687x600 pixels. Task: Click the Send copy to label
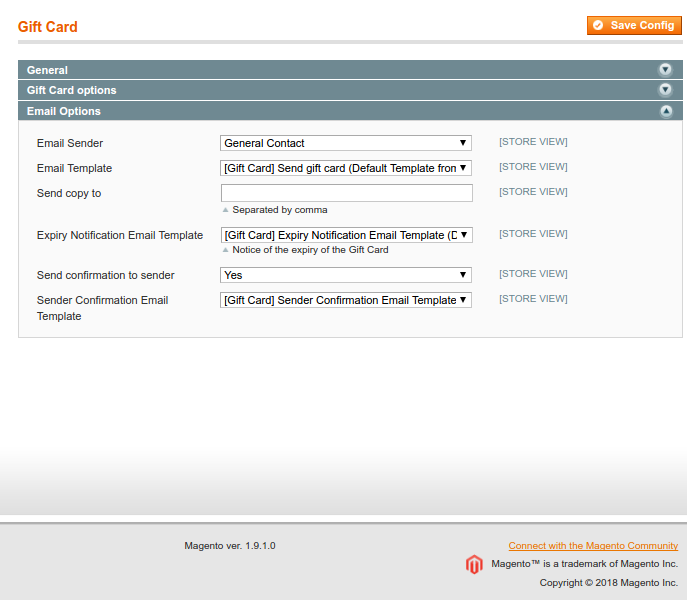(x=69, y=193)
